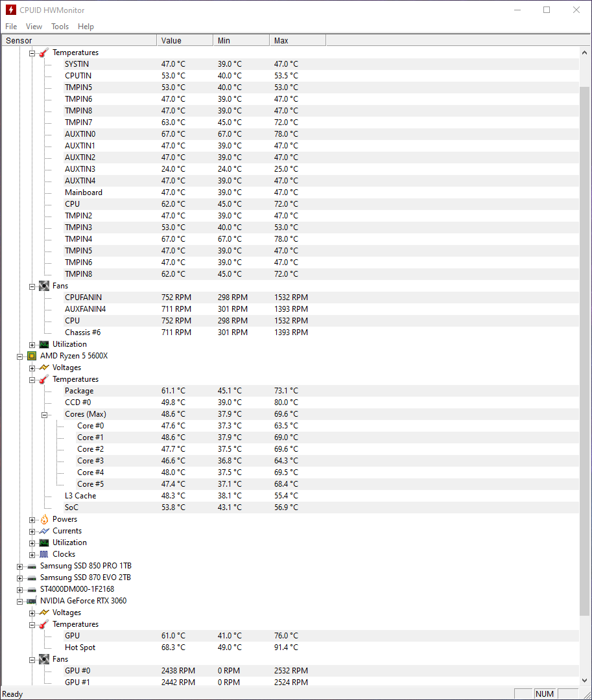Click the Ready status bar text
The width and height of the screenshot is (592, 700).
point(12,694)
